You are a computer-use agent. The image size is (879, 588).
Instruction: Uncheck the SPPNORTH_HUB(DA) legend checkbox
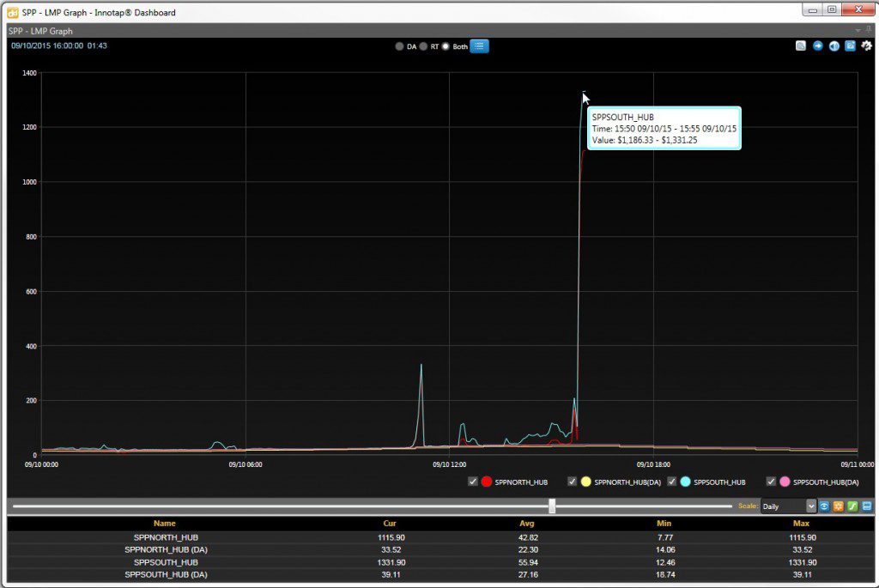572,482
